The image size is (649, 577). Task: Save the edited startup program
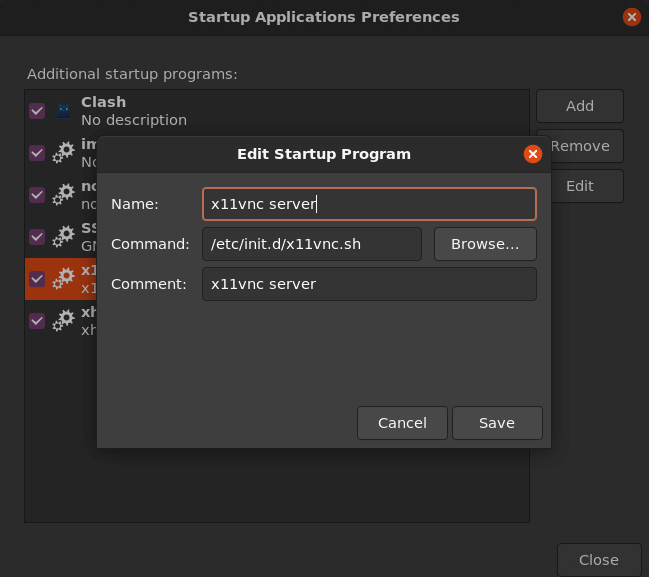497,423
